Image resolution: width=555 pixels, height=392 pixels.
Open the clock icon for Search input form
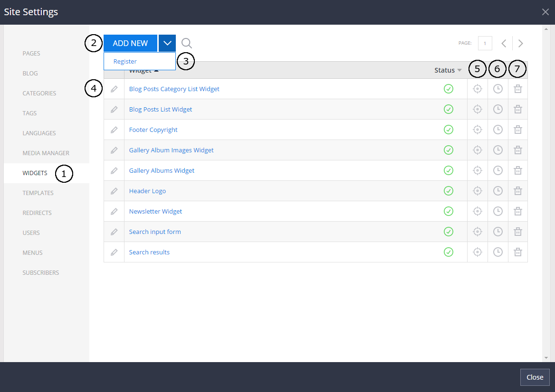pos(498,232)
